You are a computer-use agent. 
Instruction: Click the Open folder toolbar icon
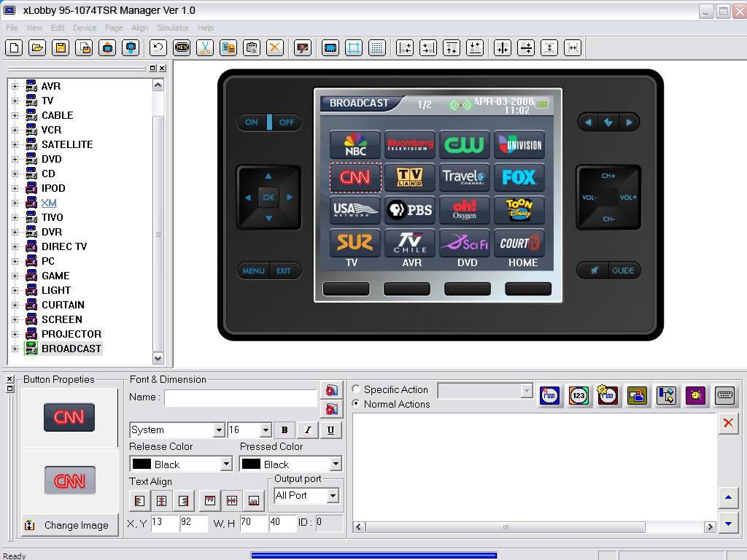tap(37, 47)
